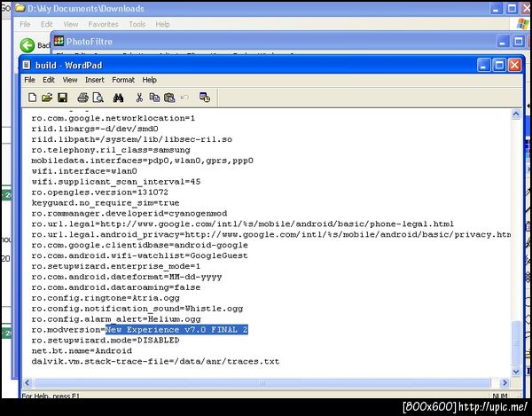Close the build - WordPad window

(514, 65)
